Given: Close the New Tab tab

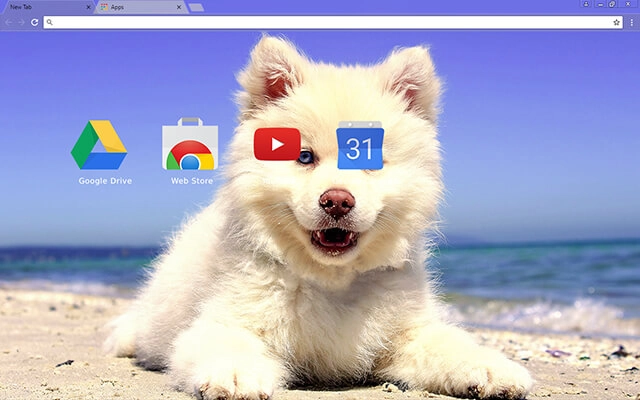Looking at the screenshot, I should point(88,7).
